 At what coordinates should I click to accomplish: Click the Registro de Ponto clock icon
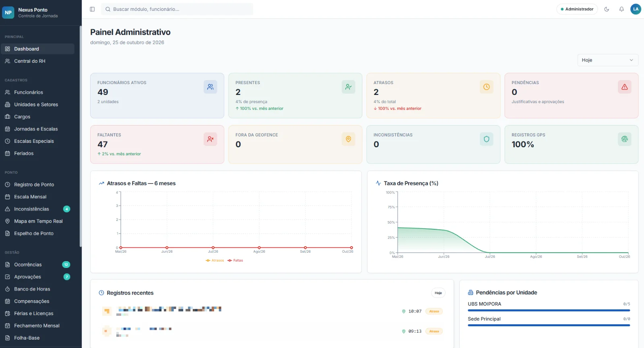click(x=7, y=185)
